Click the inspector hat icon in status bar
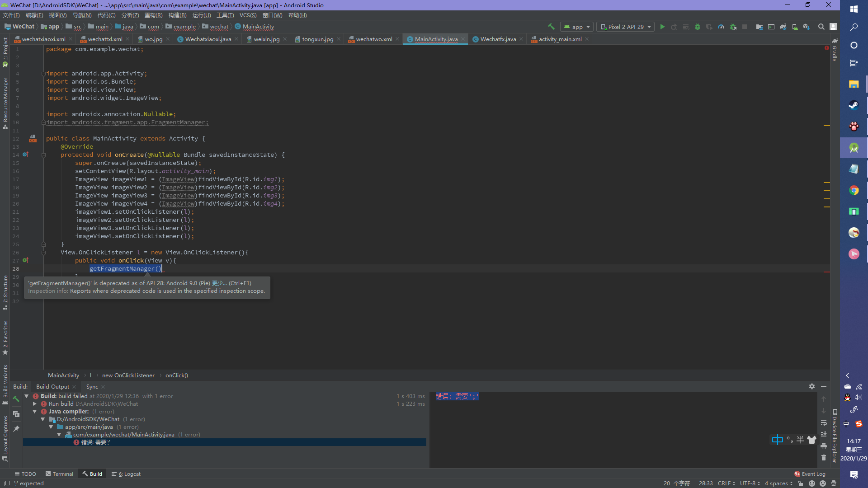This screenshot has height=488, width=868. click(834, 483)
